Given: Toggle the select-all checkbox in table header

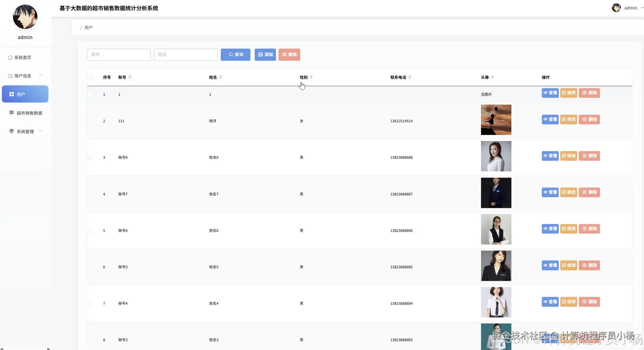Looking at the screenshot, I should pos(90,77).
